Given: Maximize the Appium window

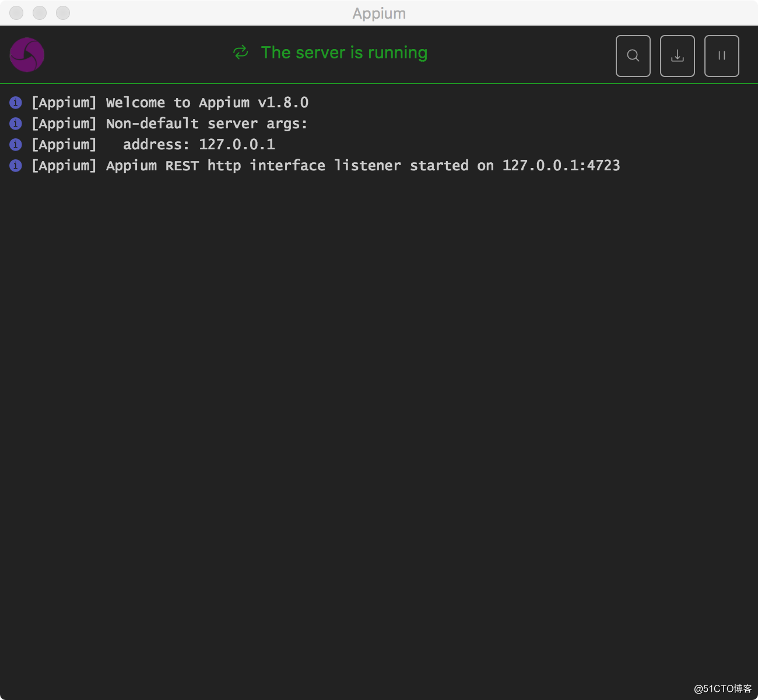Looking at the screenshot, I should (x=63, y=13).
